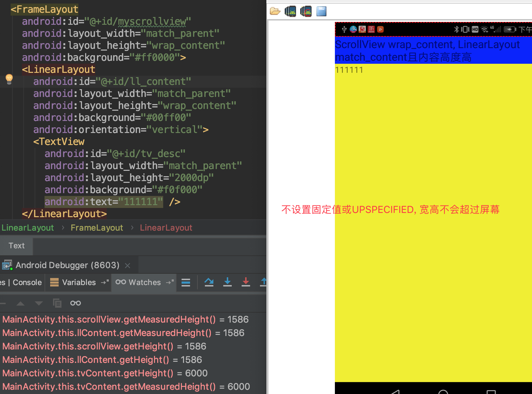Click the vibrate mode icon in status bar
532x394 pixels.
click(465, 29)
